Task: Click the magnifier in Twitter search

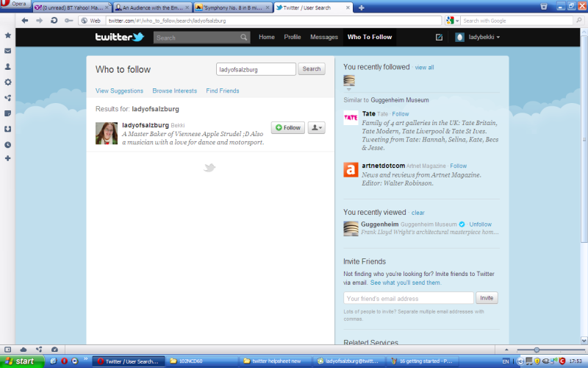Action: pos(244,38)
